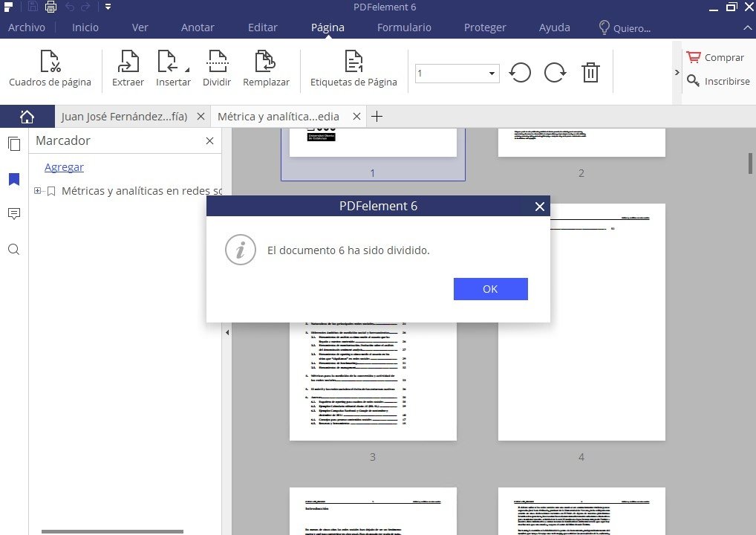Click Comprar shopping cart
This screenshot has width=756, height=535.
715,57
